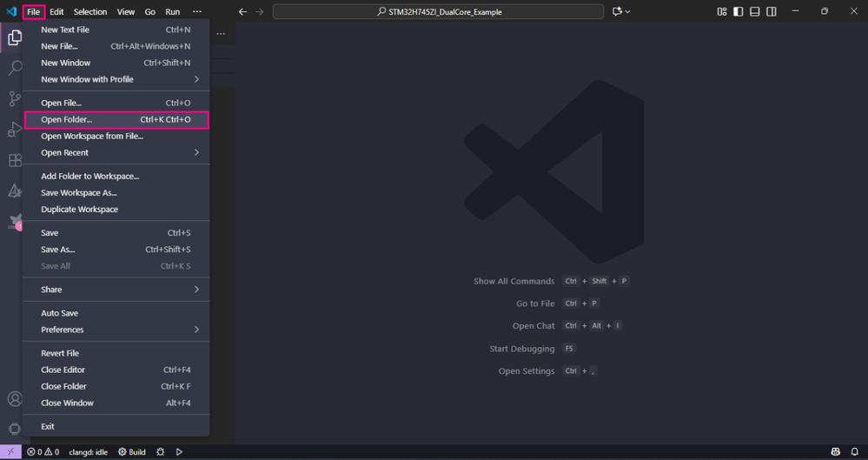Viewport: 868px width, 460px height.
Task: Open notifications bell in status bar
Action: (x=855, y=451)
